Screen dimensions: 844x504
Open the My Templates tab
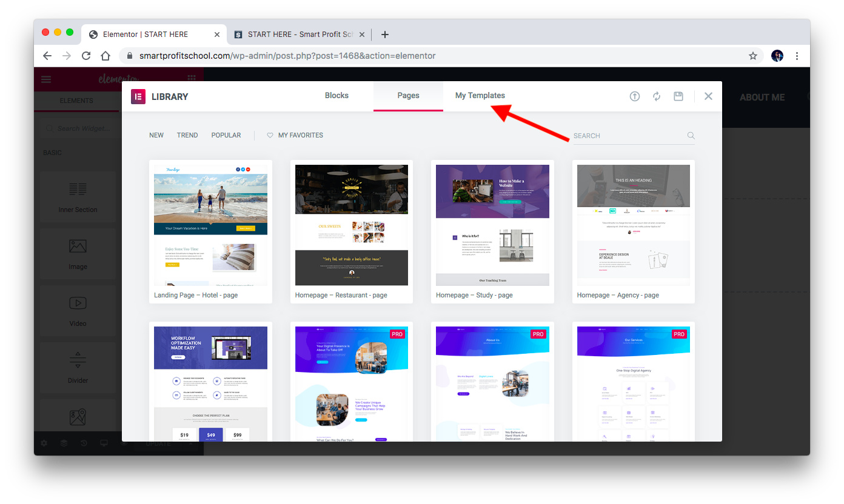click(x=480, y=96)
